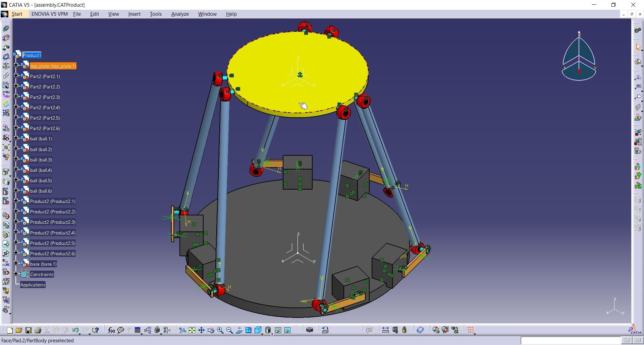The height and width of the screenshot is (345, 644).
Task: Click the Zoom In magnifier icon
Action: pyautogui.click(x=220, y=331)
